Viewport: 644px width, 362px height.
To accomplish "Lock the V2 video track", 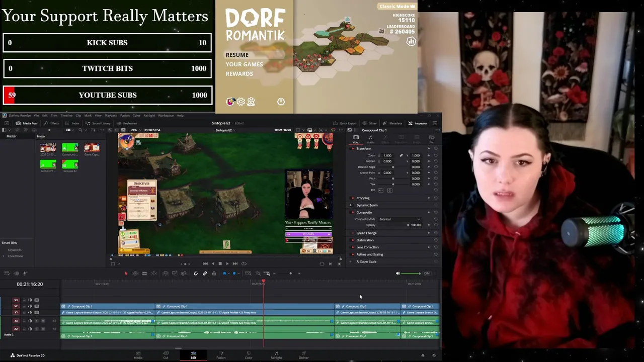I will (25, 306).
